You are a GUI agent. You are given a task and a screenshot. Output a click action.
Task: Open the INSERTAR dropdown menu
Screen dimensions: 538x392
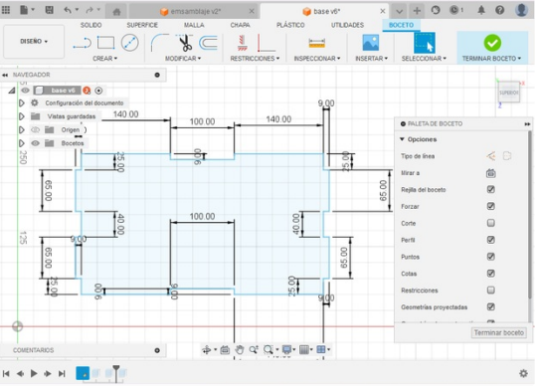(371, 59)
